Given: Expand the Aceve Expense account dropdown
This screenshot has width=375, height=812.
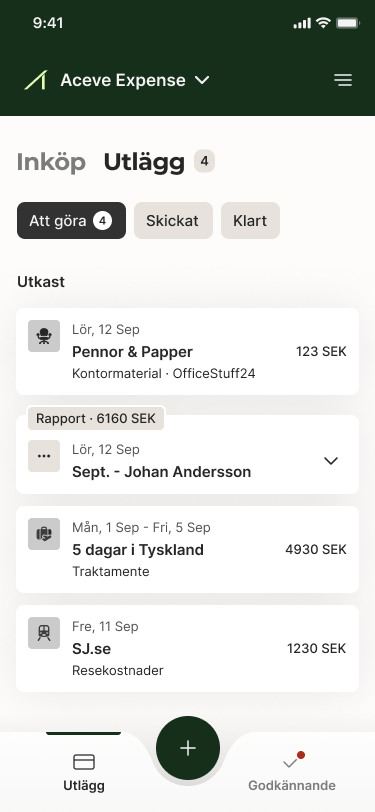Looking at the screenshot, I should (202, 80).
